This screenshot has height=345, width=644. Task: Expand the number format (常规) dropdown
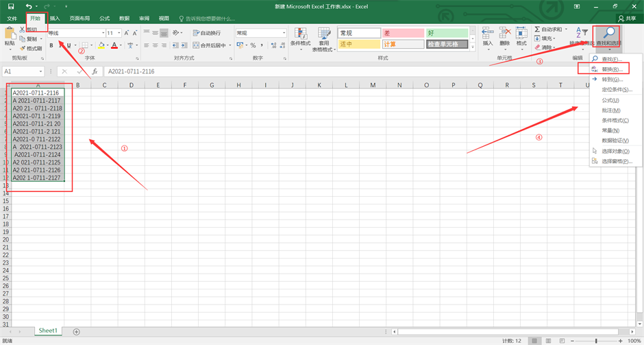tap(282, 33)
